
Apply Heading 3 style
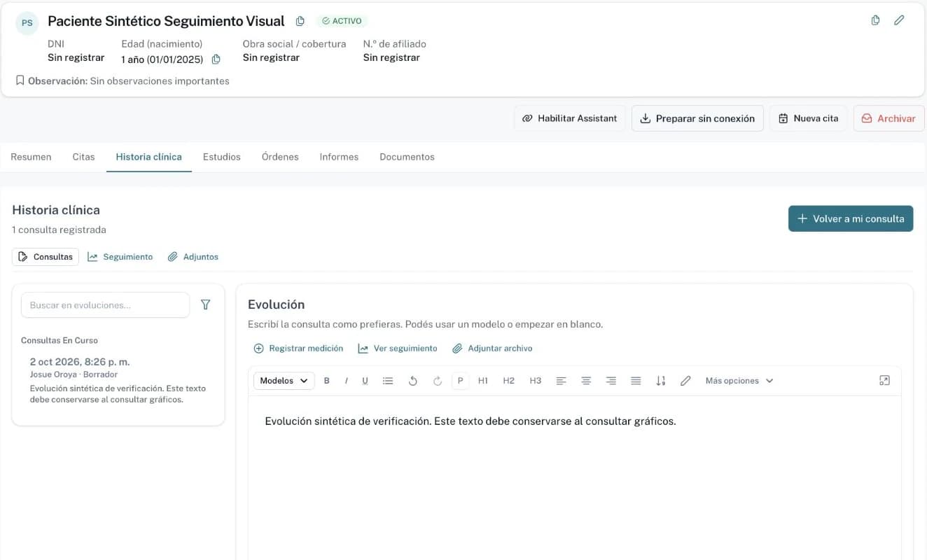coord(536,381)
